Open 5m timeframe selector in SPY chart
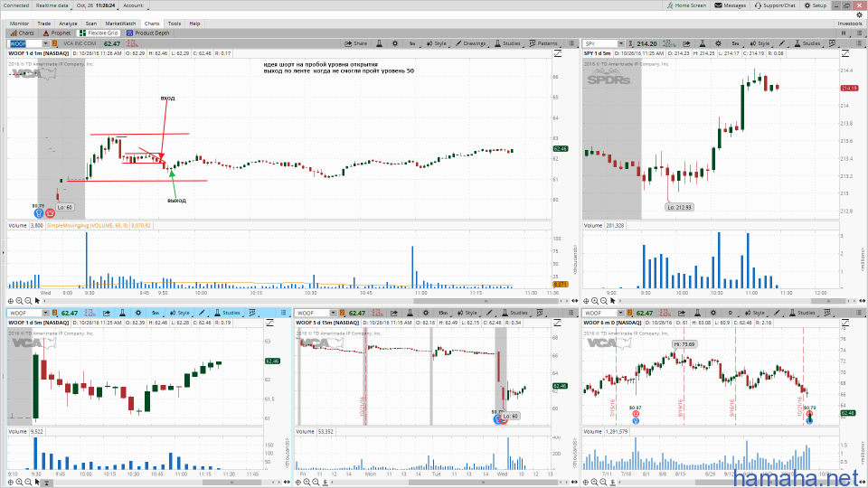 click(735, 43)
